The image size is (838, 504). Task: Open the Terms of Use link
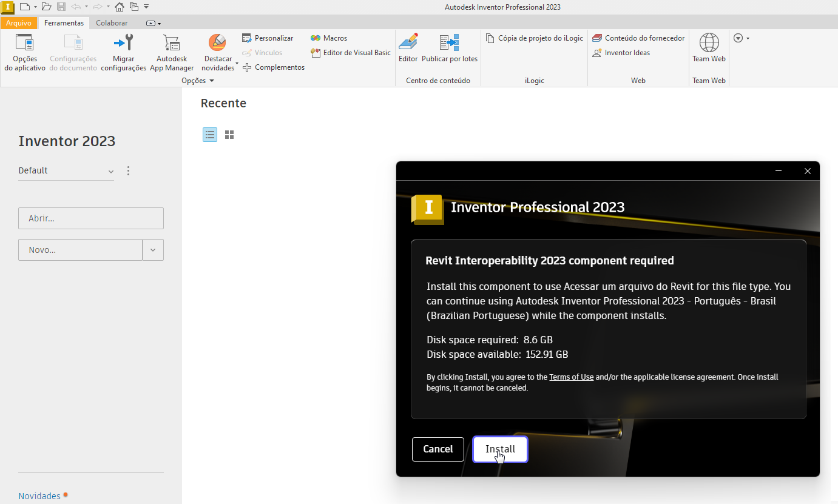[572, 377]
